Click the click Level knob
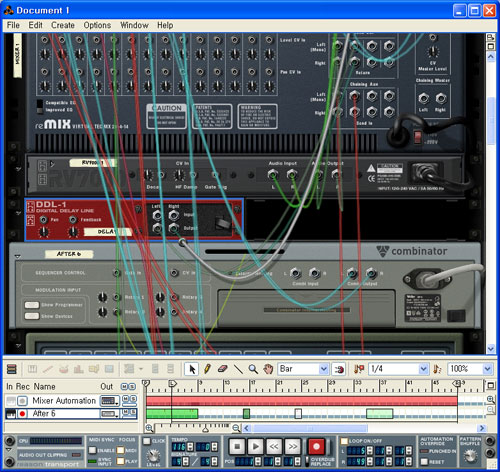 (x=153, y=455)
